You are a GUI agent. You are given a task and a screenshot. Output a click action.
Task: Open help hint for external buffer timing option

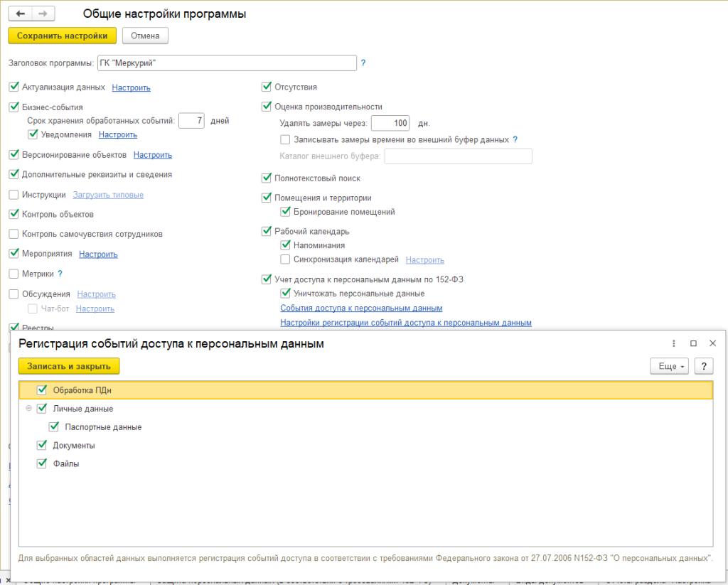pos(515,140)
